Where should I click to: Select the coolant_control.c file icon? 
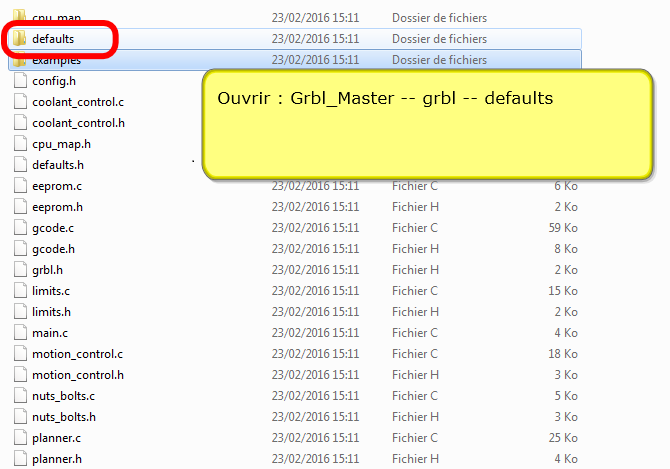coord(21,102)
